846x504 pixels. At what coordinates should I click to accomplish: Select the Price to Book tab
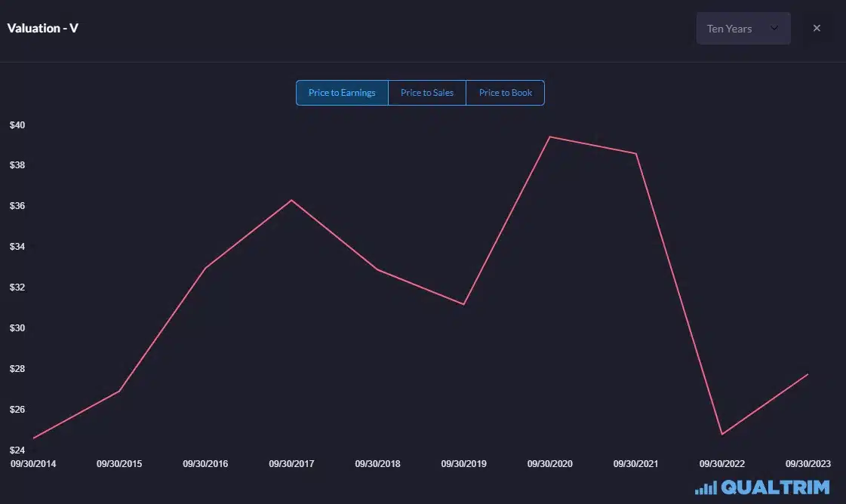tap(506, 93)
